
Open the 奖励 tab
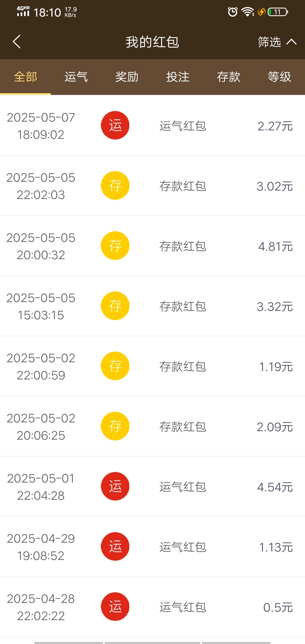pyautogui.click(x=127, y=77)
